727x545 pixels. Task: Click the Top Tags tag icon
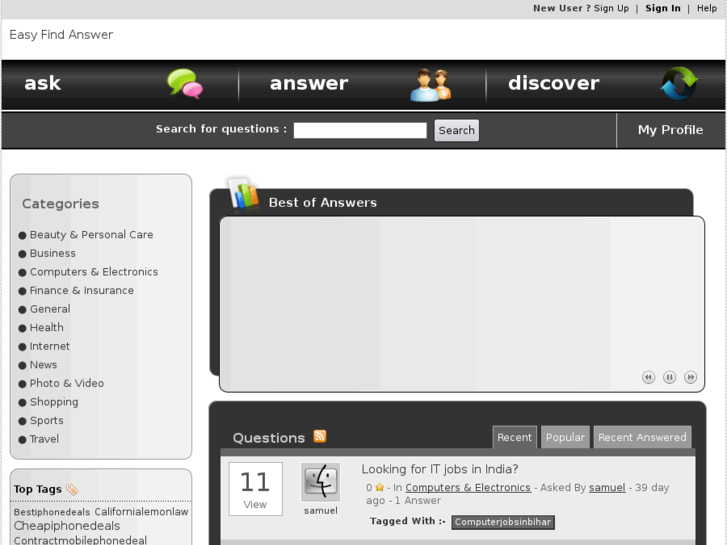coord(72,489)
